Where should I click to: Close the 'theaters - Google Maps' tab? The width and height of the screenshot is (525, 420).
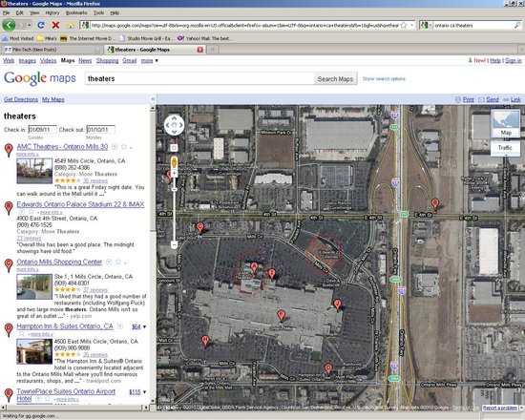pyautogui.click(x=199, y=50)
